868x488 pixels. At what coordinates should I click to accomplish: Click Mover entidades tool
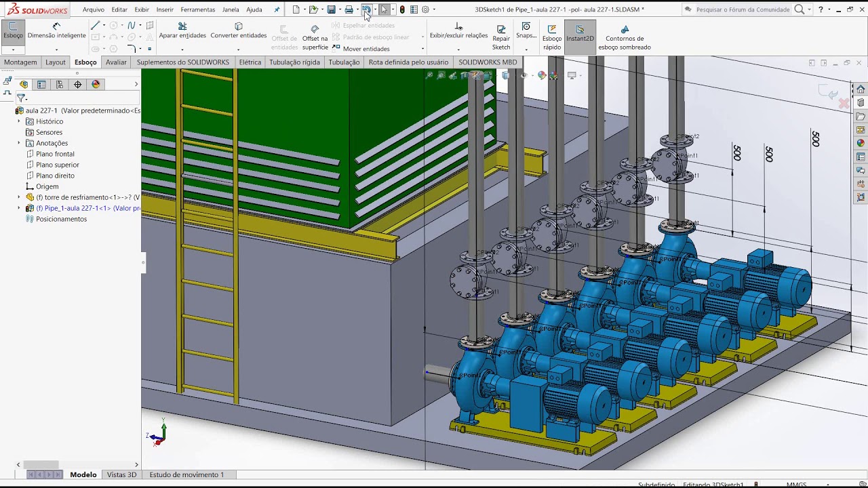tap(361, 49)
